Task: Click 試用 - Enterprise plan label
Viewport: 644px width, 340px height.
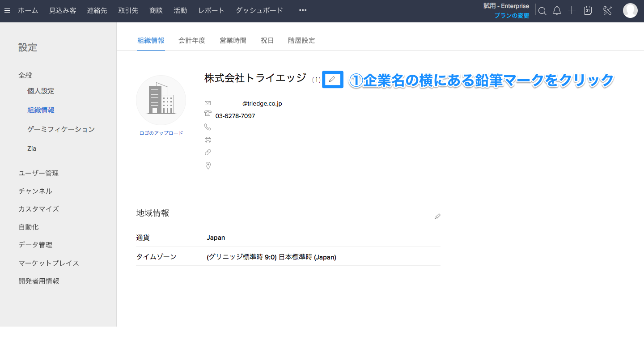Action: 506,6
